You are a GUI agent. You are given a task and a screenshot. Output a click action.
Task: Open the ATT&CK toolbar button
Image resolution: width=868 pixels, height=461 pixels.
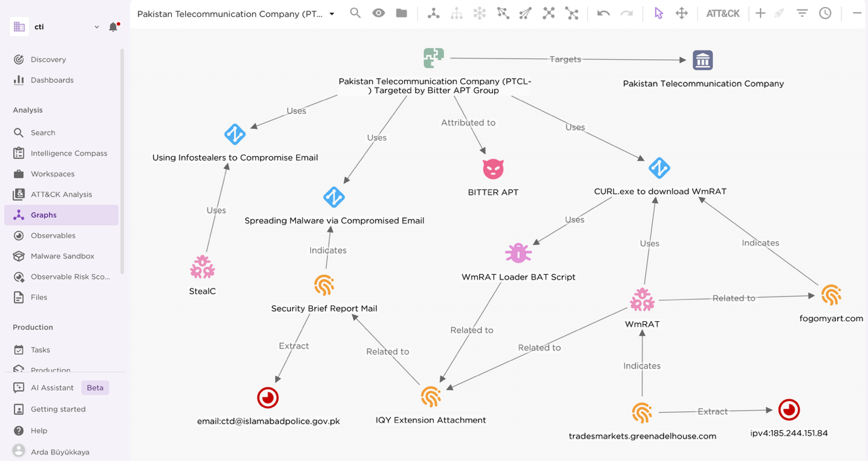click(x=723, y=13)
